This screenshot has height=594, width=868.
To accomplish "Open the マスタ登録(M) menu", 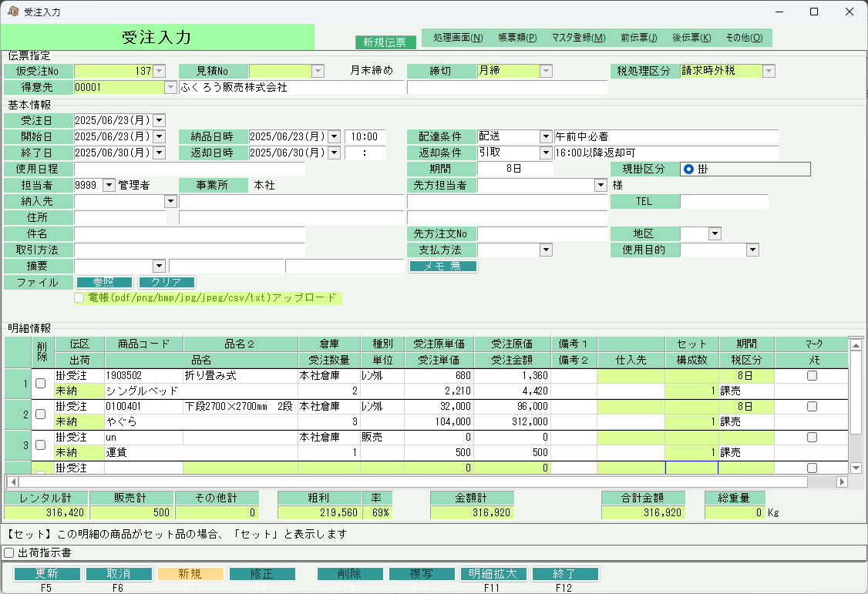I will [578, 38].
